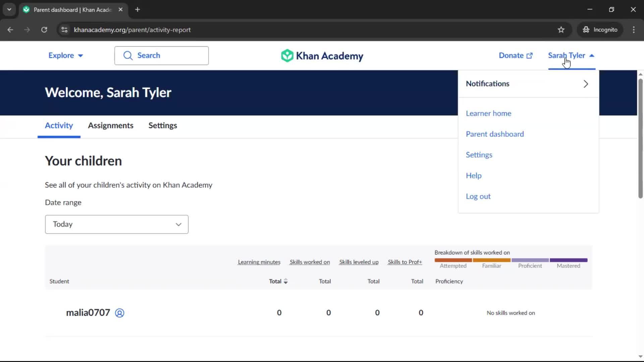Screen dimensions: 644x362
Task: Open Settings from the account menu
Action: coord(479,155)
